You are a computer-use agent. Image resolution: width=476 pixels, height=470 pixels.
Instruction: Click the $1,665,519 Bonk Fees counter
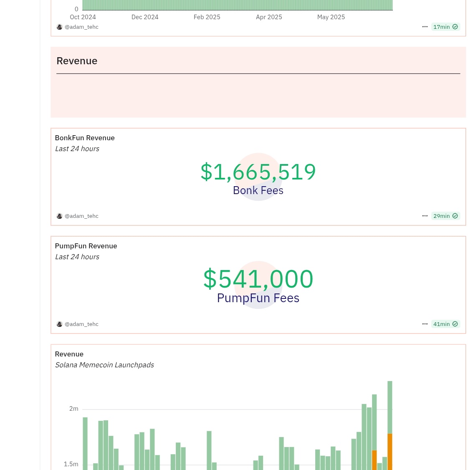point(258,172)
